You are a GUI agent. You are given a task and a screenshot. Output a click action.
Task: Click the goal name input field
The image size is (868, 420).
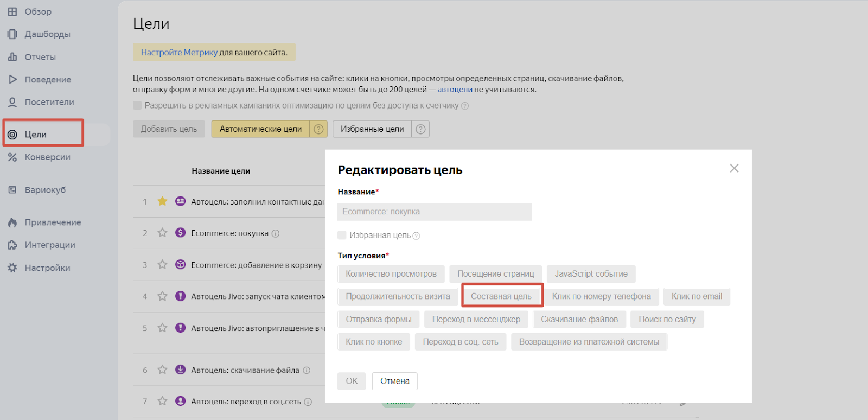coord(435,212)
